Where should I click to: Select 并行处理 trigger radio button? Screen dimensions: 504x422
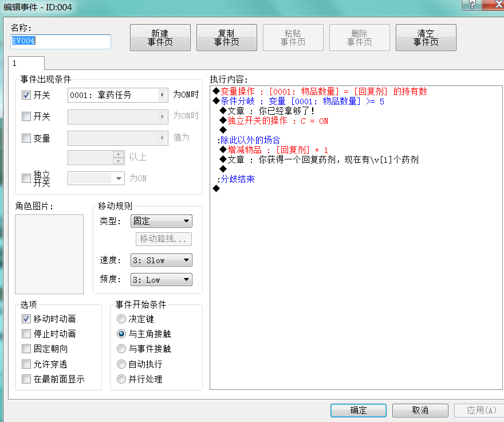pyautogui.click(x=121, y=379)
